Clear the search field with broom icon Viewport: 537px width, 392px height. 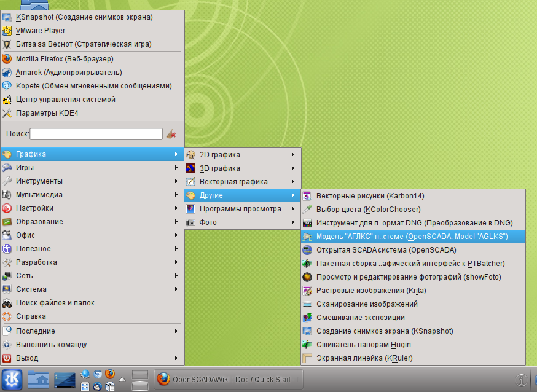(171, 134)
